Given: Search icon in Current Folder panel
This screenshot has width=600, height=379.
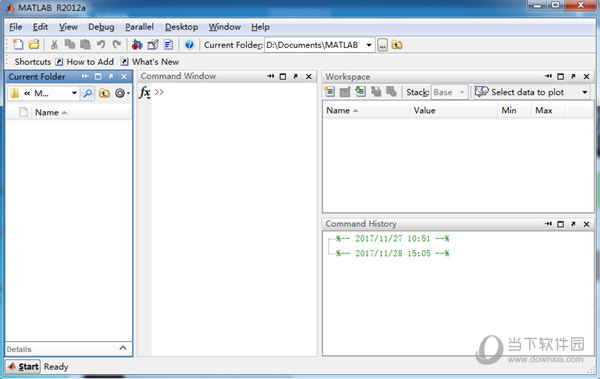Looking at the screenshot, I should click(88, 93).
